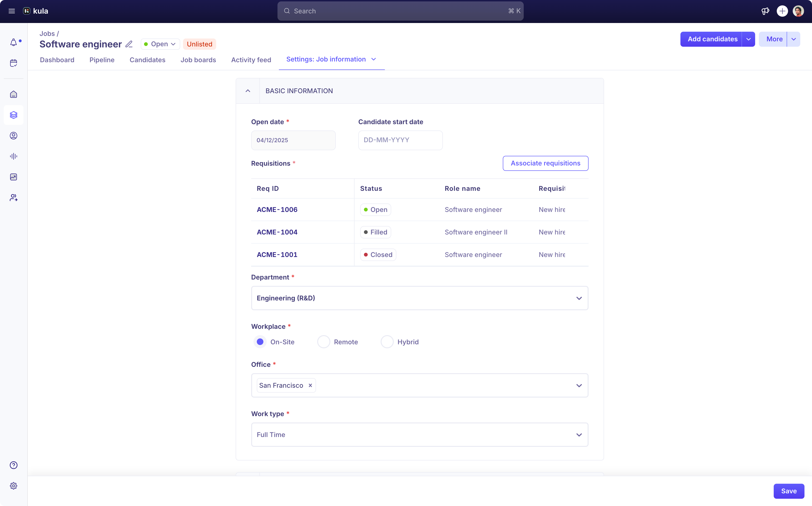Switch to the Pipeline tab
Image resolution: width=812 pixels, height=506 pixels.
click(102, 60)
